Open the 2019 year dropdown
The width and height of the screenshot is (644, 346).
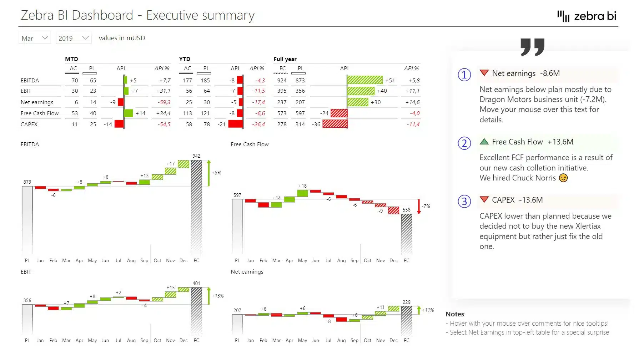[x=73, y=37]
